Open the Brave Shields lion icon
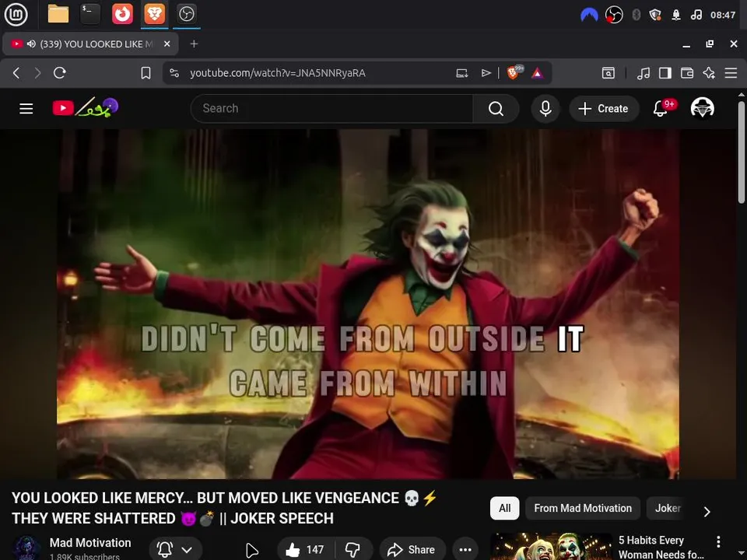Viewport: 747px width, 560px height. [514, 72]
